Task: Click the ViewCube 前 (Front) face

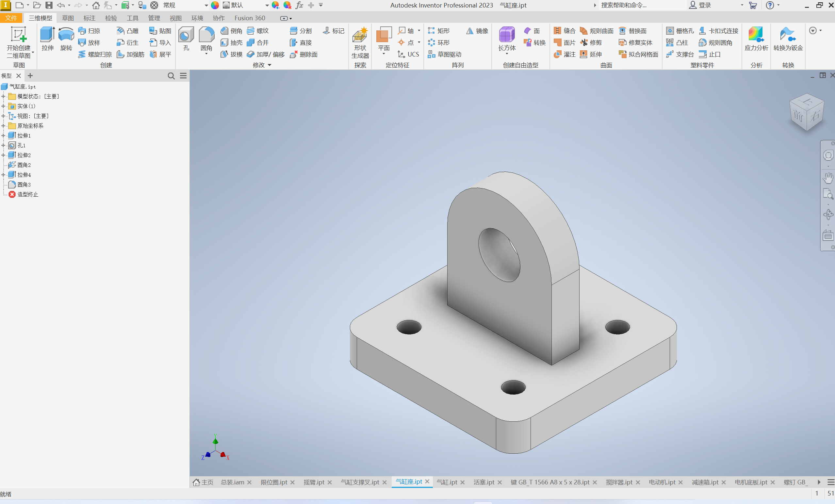Action: pos(798,116)
